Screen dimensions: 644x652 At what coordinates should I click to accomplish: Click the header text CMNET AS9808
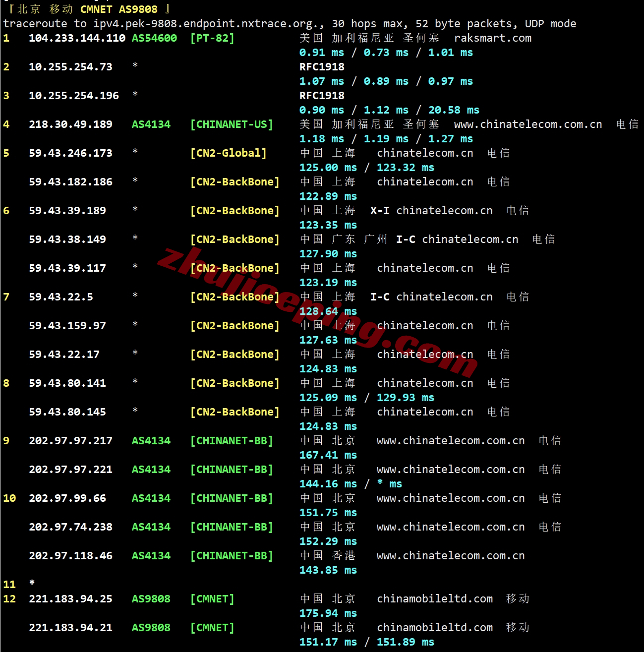point(119,9)
